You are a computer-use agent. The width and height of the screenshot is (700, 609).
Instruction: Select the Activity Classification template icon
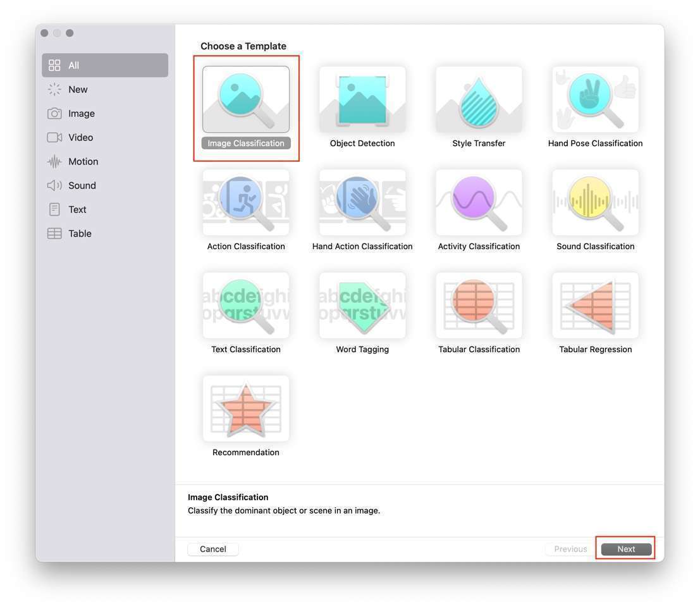[479, 202]
